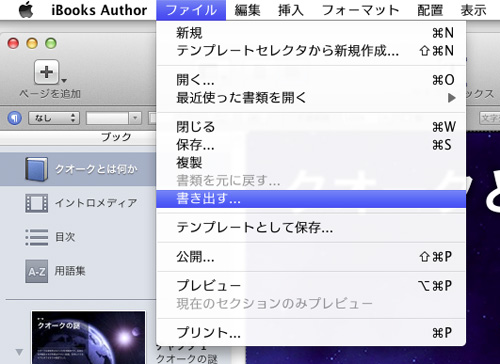Click the green zoom window button
Image resolution: width=500 pixels, height=364 pixels.
point(51,43)
